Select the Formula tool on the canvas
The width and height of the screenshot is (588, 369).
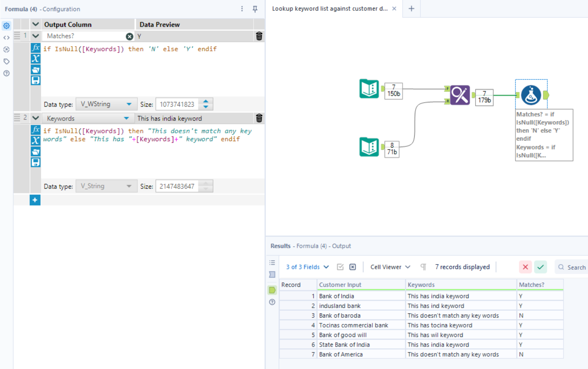tap(531, 96)
